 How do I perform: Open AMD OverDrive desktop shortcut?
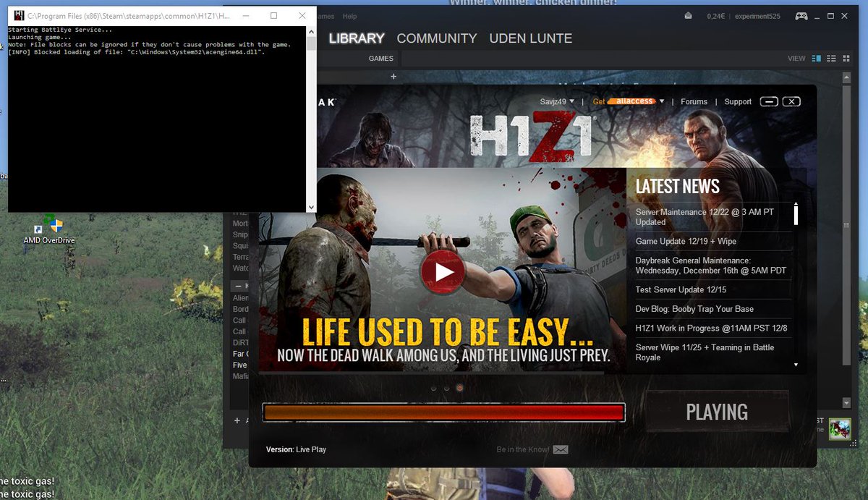point(49,231)
